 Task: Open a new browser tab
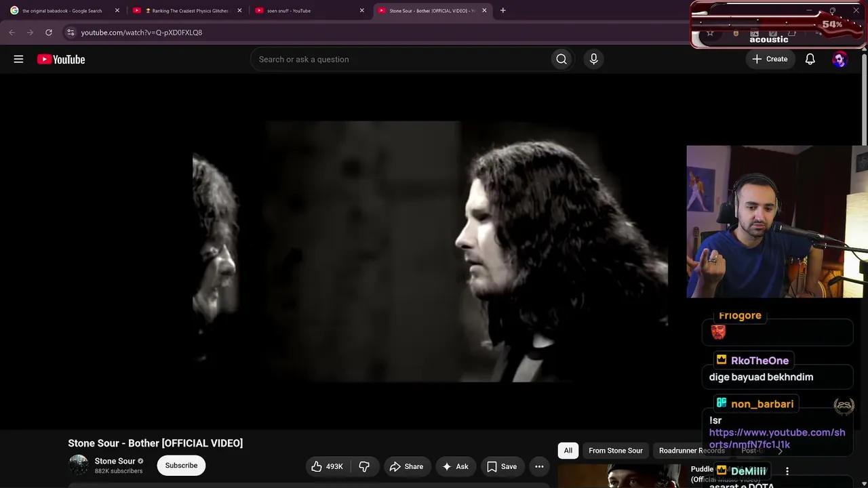point(502,10)
